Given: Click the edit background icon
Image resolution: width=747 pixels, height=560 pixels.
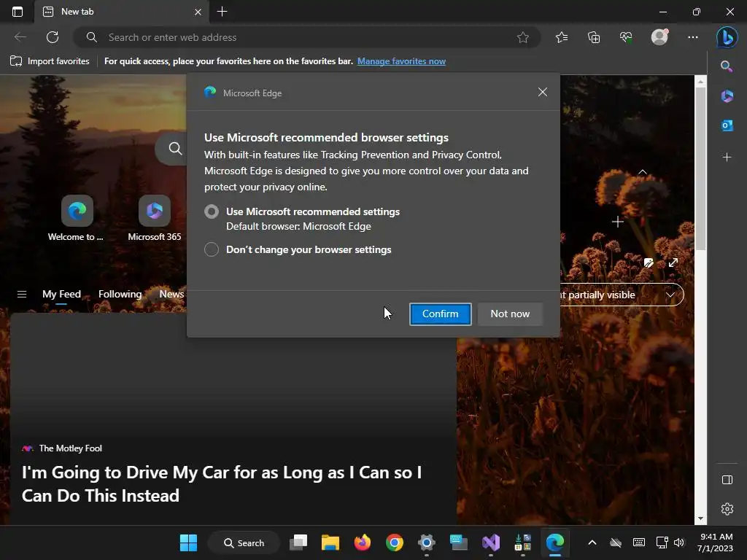Looking at the screenshot, I should (649, 262).
